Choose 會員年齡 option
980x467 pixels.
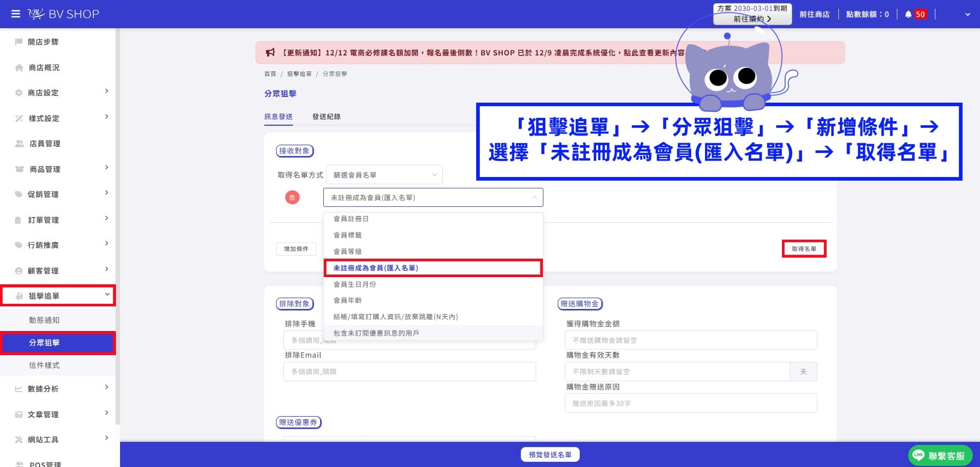click(433, 300)
